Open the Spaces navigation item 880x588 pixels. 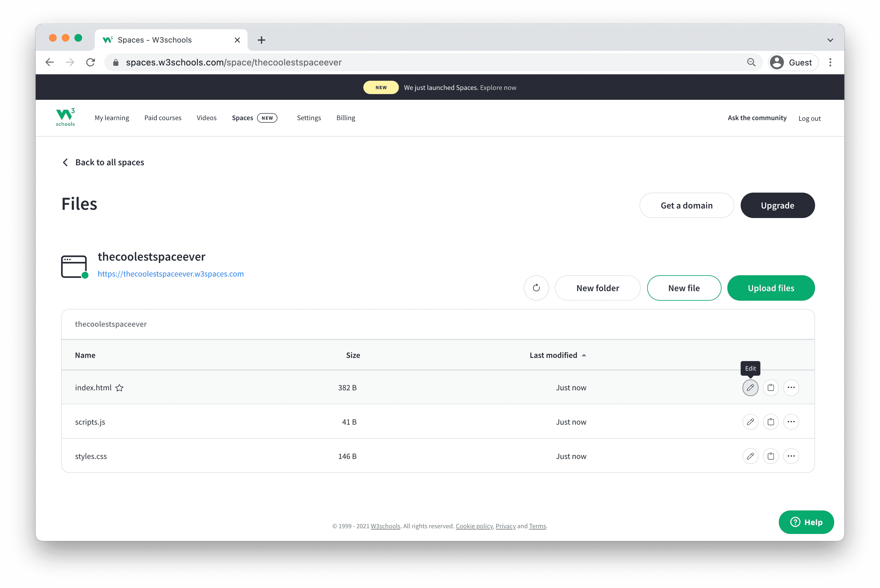click(x=242, y=118)
